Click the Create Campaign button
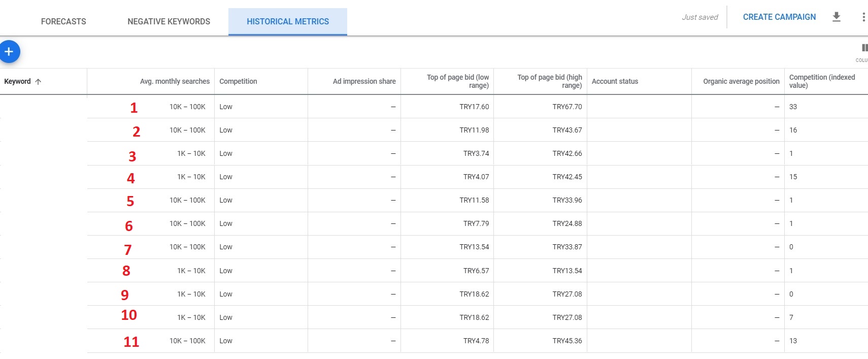Image resolution: width=868 pixels, height=359 pixels. click(x=779, y=17)
